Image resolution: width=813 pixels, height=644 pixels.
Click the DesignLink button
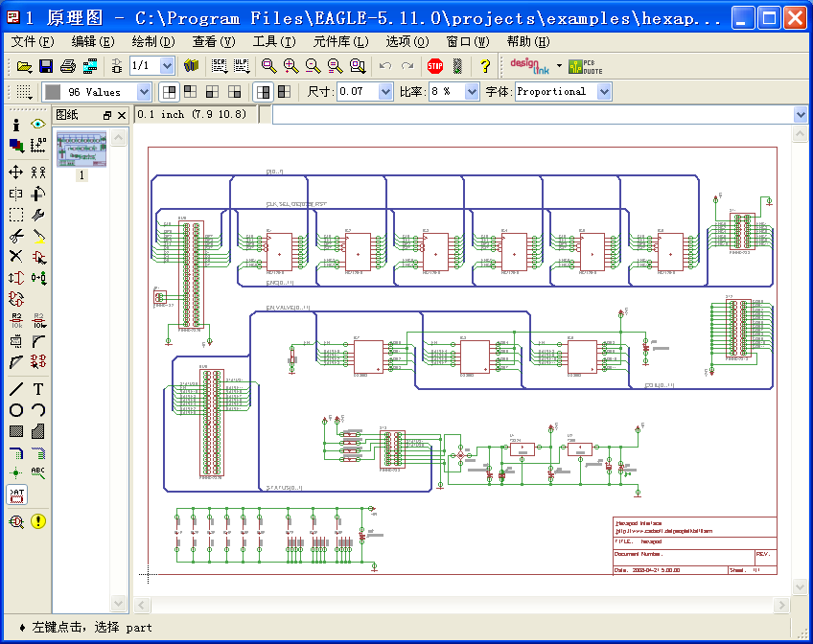(x=530, y=66)
